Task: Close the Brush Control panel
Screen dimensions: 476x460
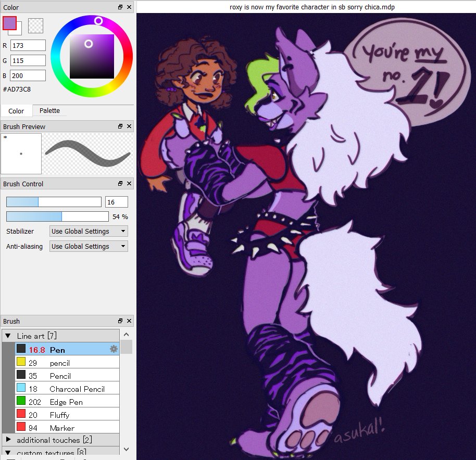Action: click(129, 184)
